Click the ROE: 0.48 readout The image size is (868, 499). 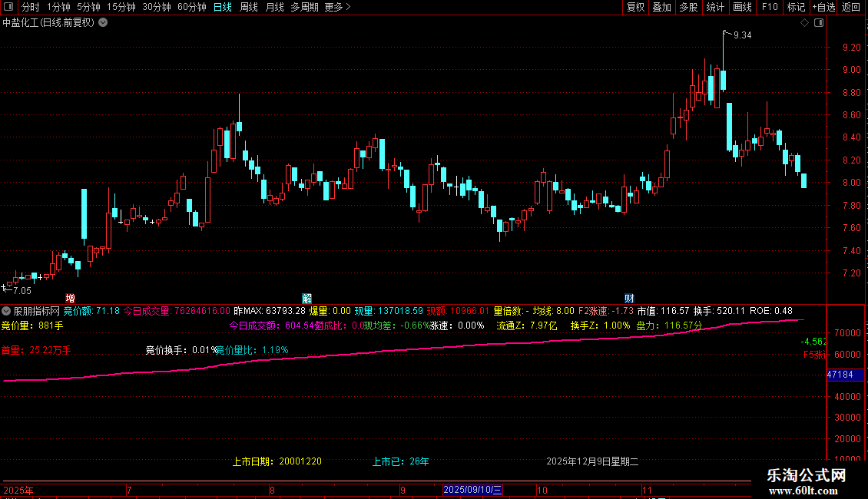[x=771, y=311]
